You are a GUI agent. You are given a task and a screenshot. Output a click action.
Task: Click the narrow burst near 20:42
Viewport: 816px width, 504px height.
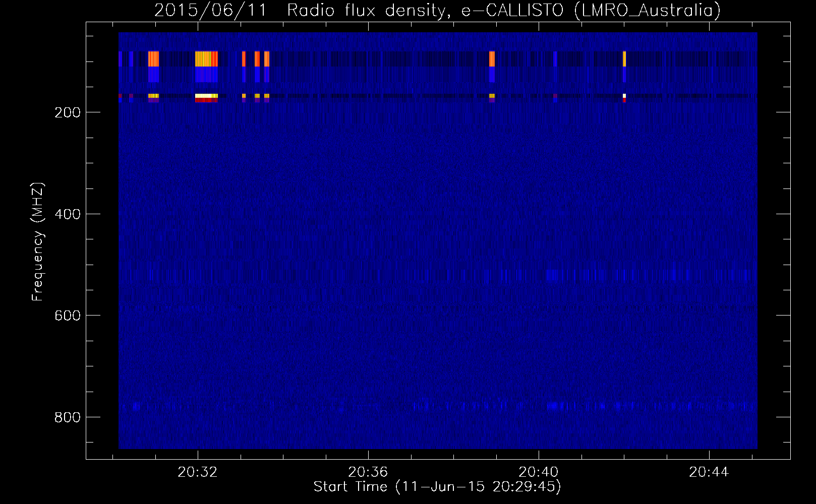pos(624,59)
